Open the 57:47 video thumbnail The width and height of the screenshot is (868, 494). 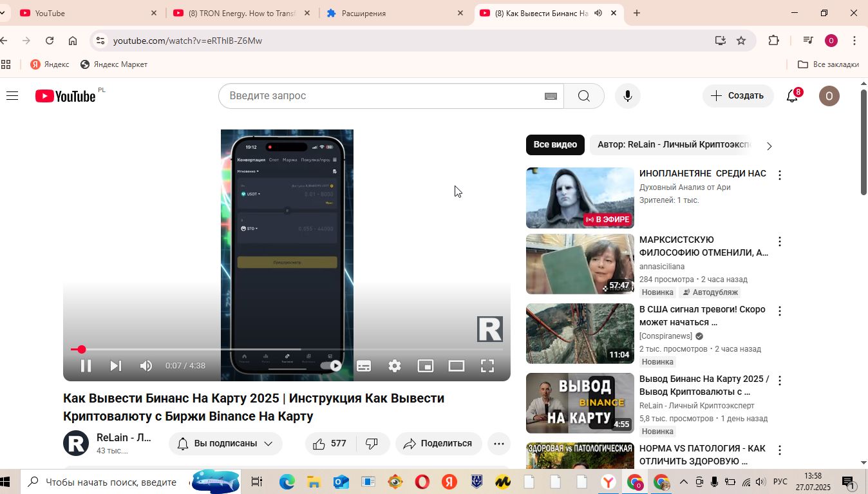(580, 264)
